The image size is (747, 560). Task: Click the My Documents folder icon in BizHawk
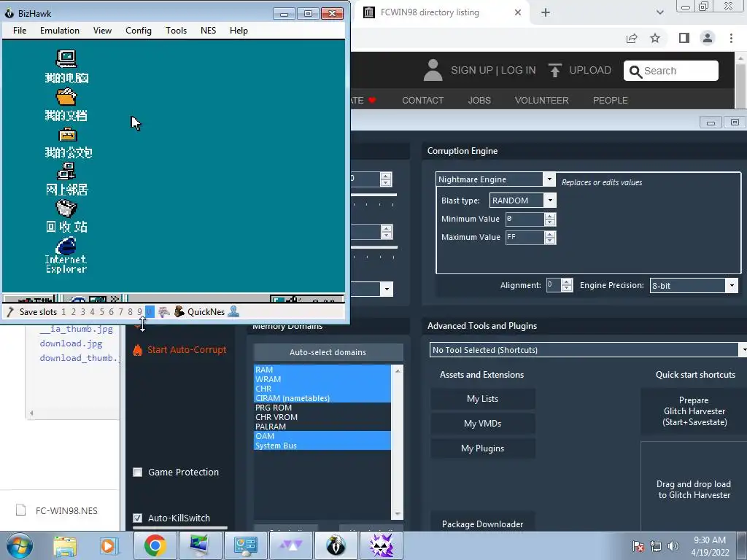click(66, 97)
